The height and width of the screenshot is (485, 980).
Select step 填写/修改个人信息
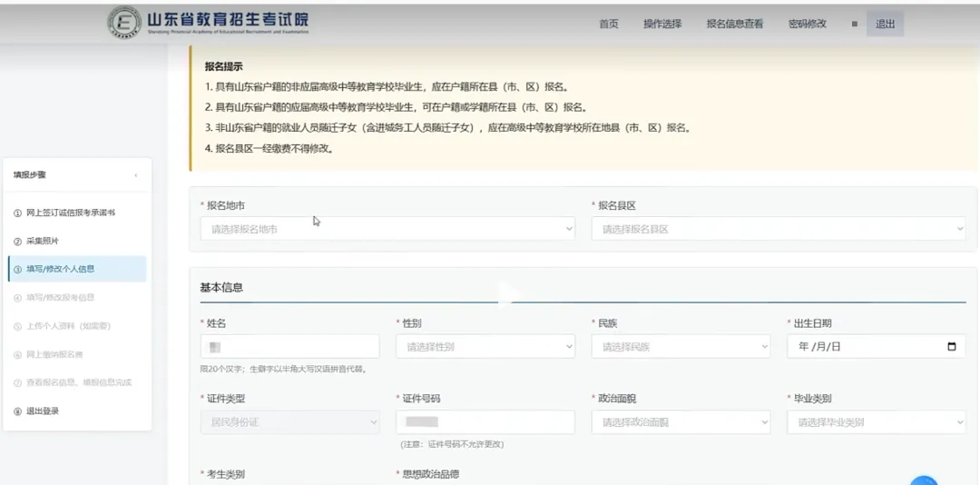(77, 269)
